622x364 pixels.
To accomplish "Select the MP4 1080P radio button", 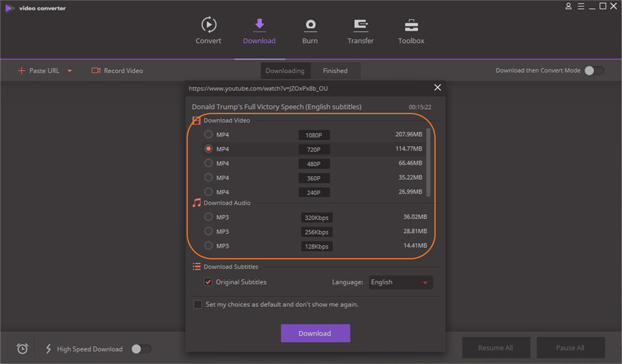I will pyautogui.click(x=209, y=134).
